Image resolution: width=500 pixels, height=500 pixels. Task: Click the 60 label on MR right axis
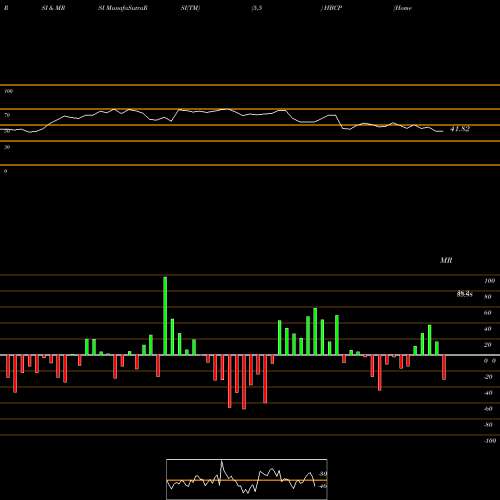coord(488,313)
